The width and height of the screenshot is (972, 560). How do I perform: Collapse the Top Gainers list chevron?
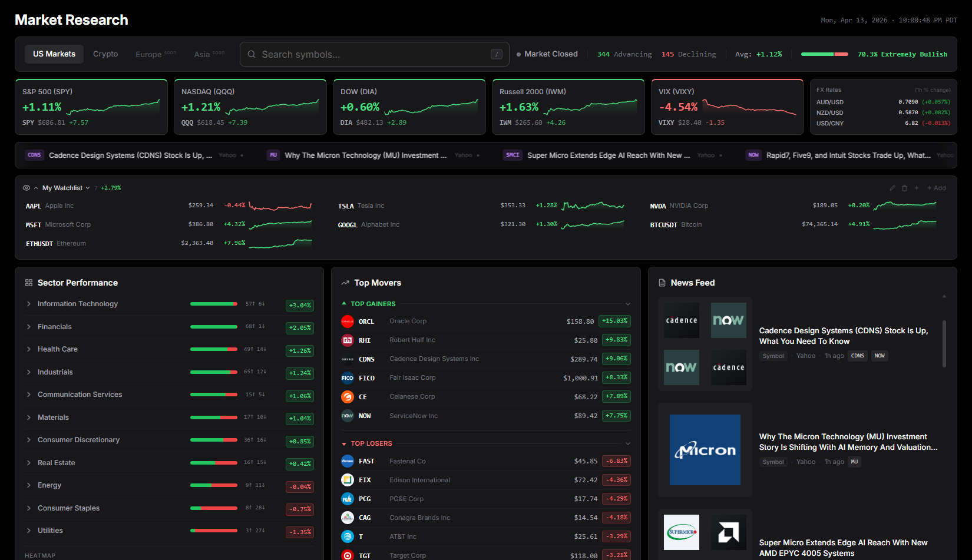tap(628, 304)
